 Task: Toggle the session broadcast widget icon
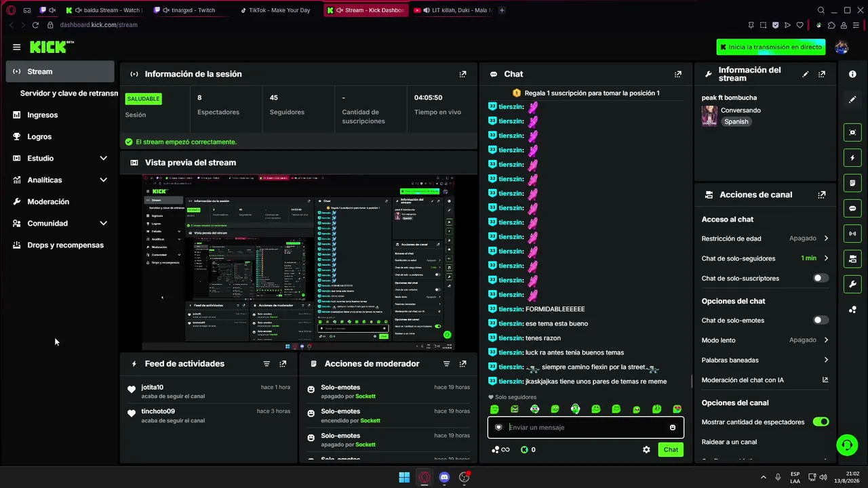(x=852, y=234)
